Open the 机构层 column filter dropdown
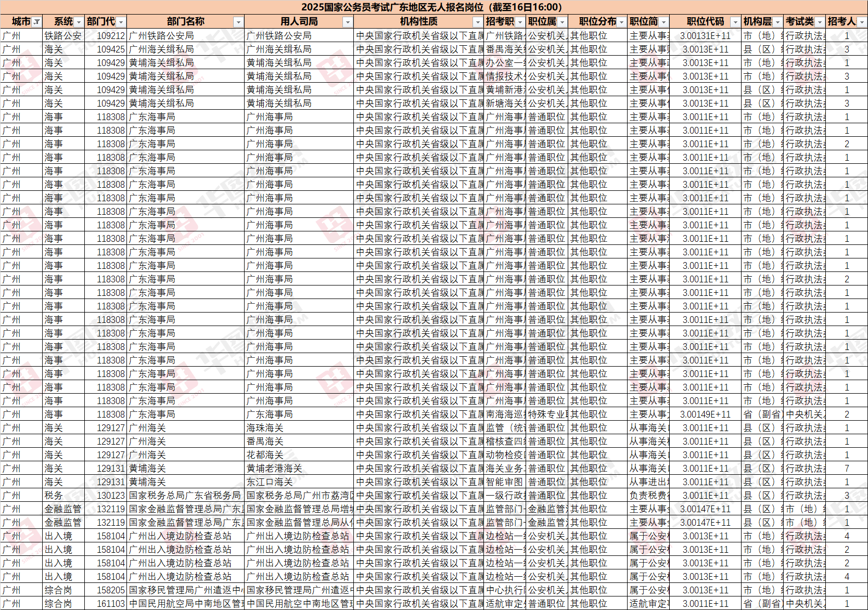 tap(777, 22)
